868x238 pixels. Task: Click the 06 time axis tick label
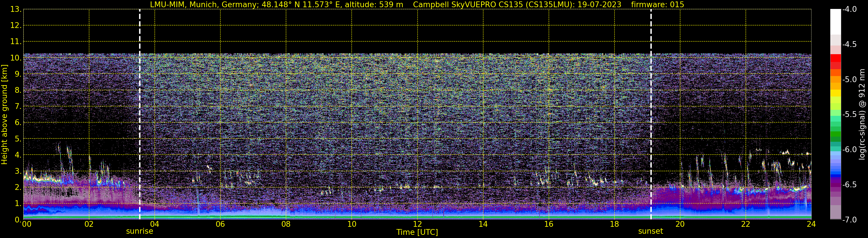pyautogui.click(x=220, y=224)
